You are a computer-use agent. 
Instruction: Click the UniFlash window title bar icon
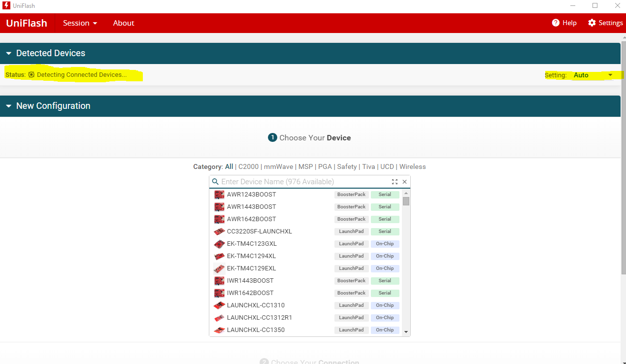point(7,5)
